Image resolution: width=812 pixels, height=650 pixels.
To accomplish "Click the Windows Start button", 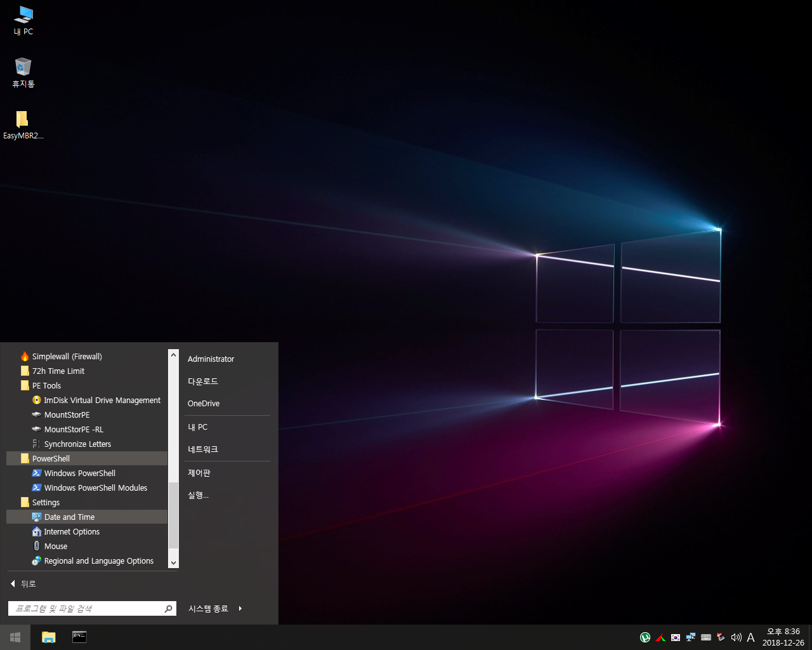I will (15, 637).
